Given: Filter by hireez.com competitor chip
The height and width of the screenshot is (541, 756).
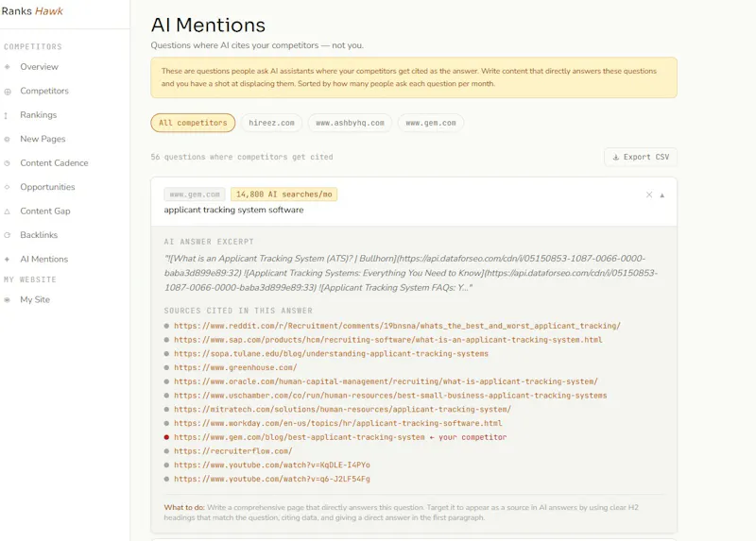Looking at the screenshot, I should 271,123.
